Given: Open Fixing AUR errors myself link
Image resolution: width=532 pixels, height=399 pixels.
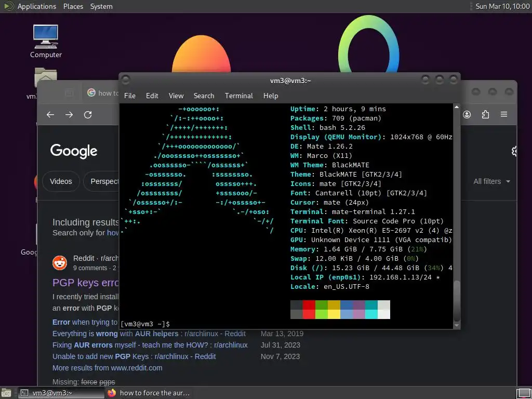Looking at the screenshot, I should point(150,345).
